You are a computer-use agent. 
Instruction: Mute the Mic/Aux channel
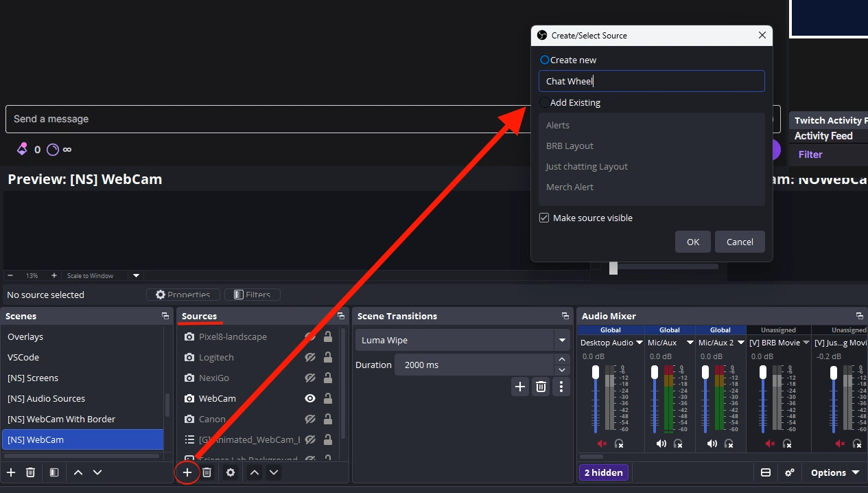(x=661, y=444)
